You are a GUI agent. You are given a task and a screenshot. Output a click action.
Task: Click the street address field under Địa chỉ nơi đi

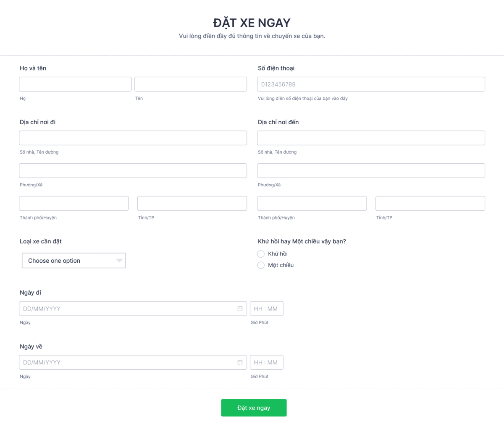[133, 138]
